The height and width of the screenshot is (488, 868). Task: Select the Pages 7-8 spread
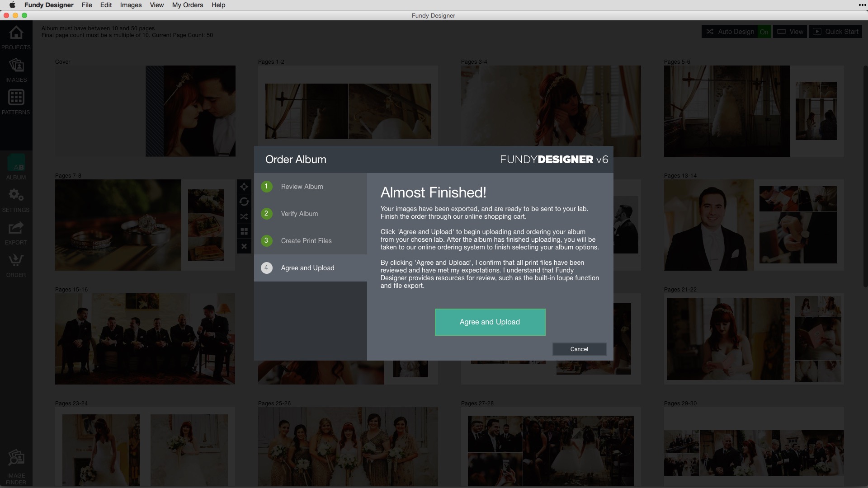pos(145,225)
